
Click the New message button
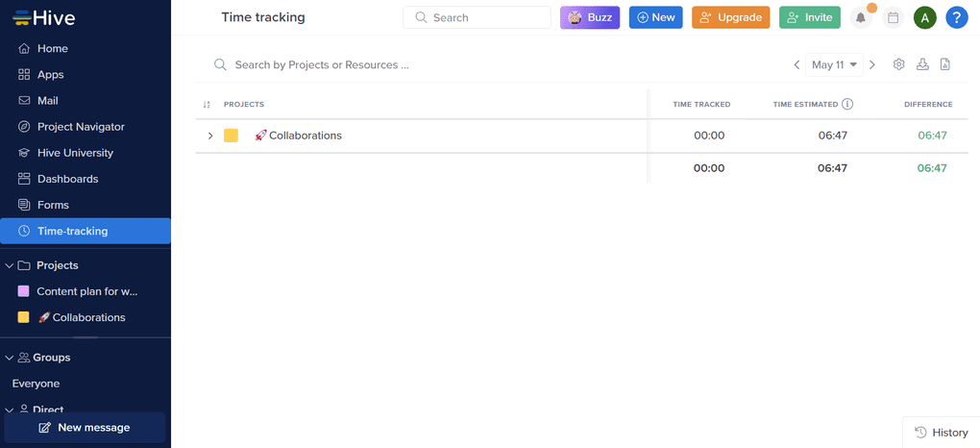[85, 428]
